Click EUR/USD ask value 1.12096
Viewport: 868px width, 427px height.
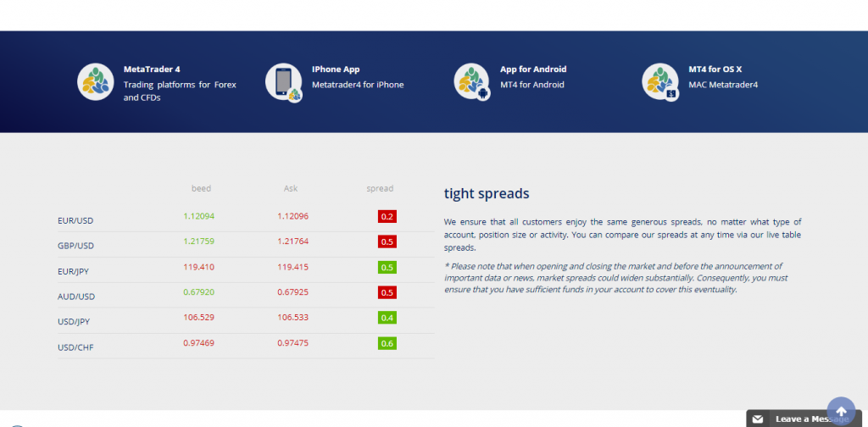(x=292, y=216)
